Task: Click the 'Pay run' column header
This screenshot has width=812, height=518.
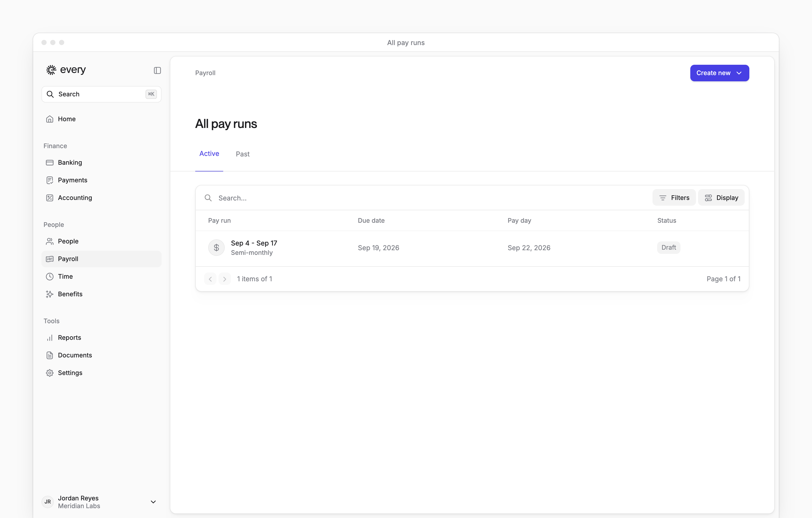Action: coord(220,221)
